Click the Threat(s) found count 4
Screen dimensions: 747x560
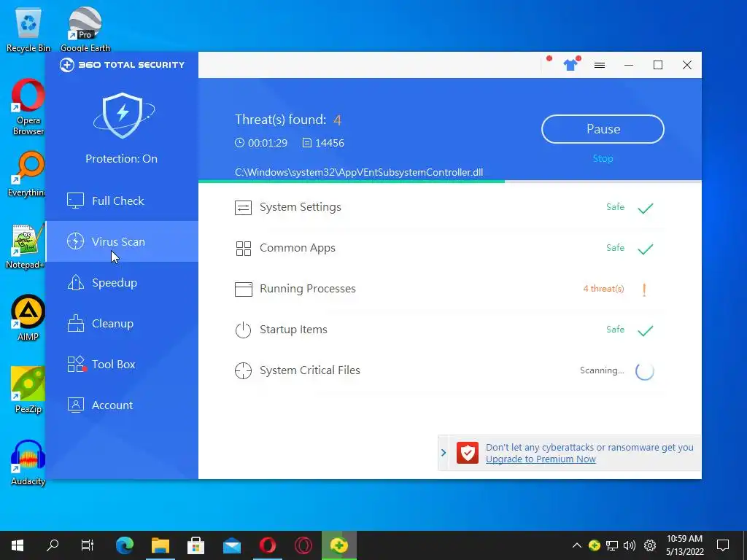coord(337,120)
